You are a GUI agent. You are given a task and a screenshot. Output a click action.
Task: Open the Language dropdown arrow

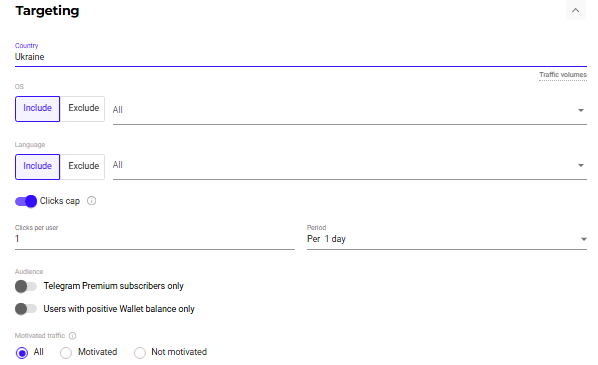tap(580, 165)
